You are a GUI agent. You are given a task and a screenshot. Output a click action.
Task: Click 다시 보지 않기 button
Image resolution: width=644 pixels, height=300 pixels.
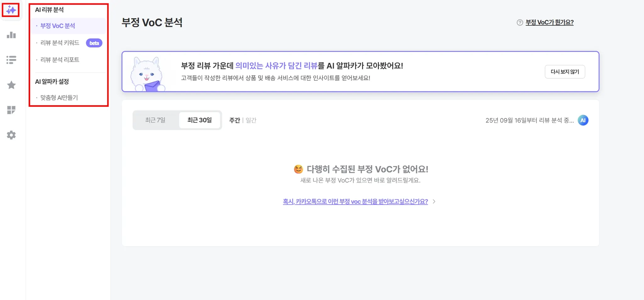coord(565,72)
